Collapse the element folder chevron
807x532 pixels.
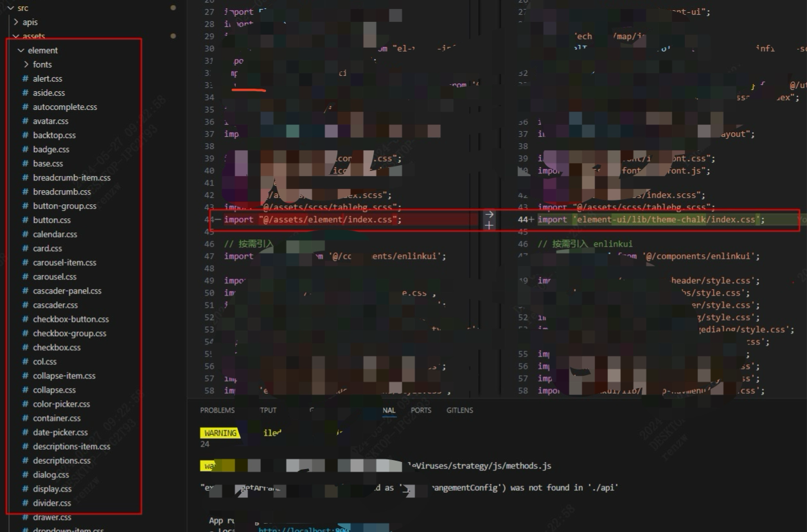pos(21,50)
